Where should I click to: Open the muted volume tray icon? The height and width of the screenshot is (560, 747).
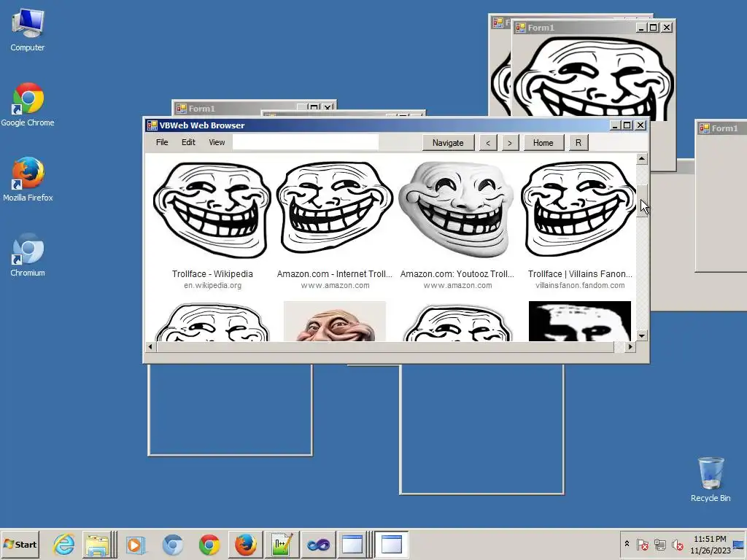[677, 544]
